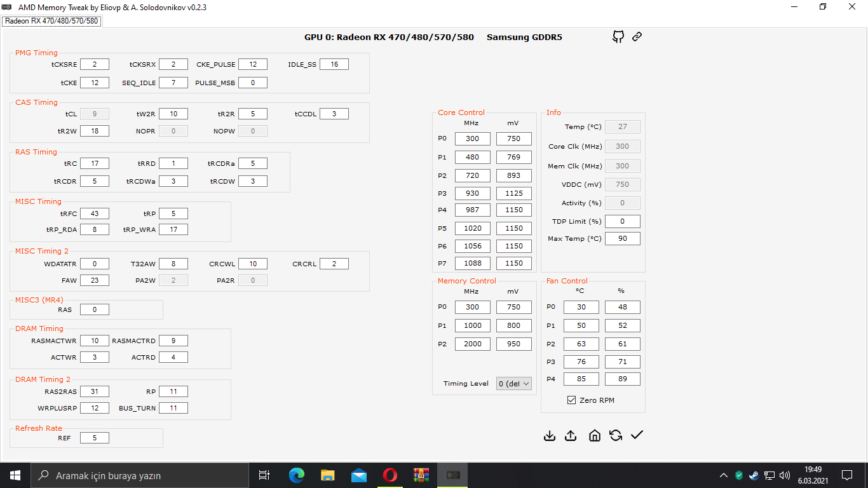Launch Opera browser from the taskbar

tap(390, 475)
